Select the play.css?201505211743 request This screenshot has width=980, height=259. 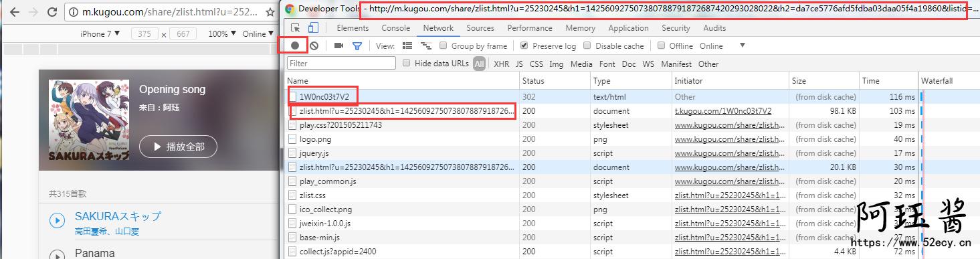point(341,125)
